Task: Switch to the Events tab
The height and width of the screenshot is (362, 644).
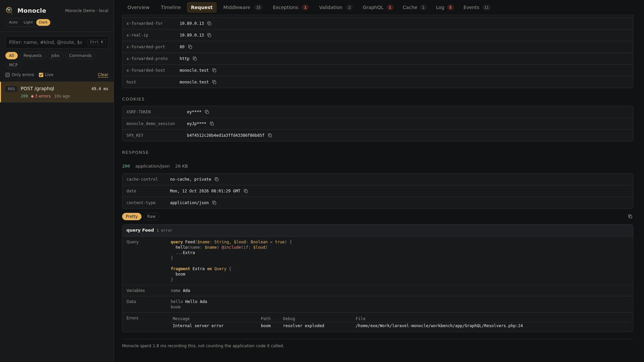Action: click(x=477, y=7)
